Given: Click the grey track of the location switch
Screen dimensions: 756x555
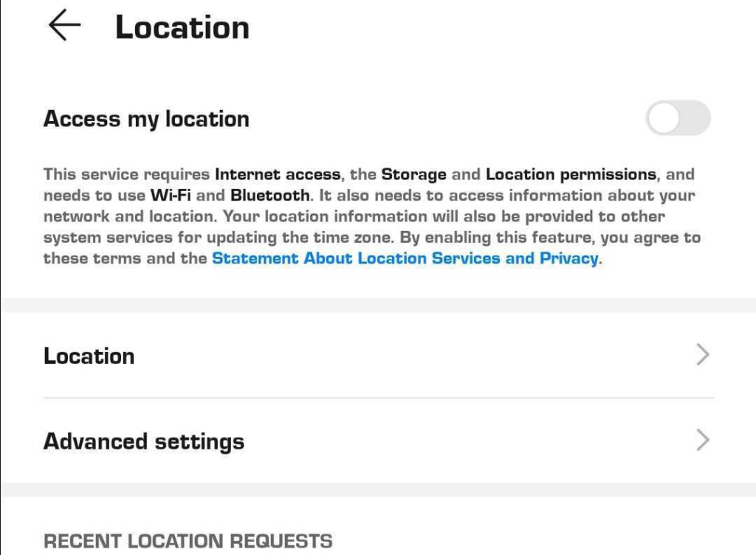Looking at the screenshot, I should point(695,119).
